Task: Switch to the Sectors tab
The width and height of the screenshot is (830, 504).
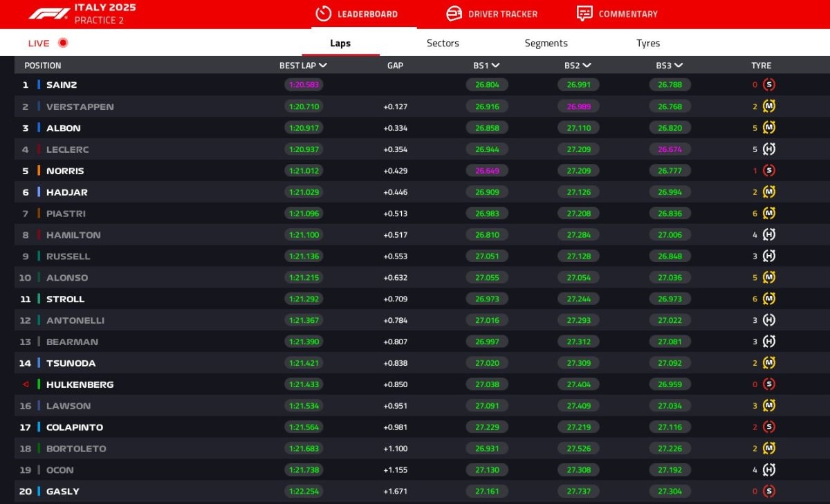Action: (443, 43)
